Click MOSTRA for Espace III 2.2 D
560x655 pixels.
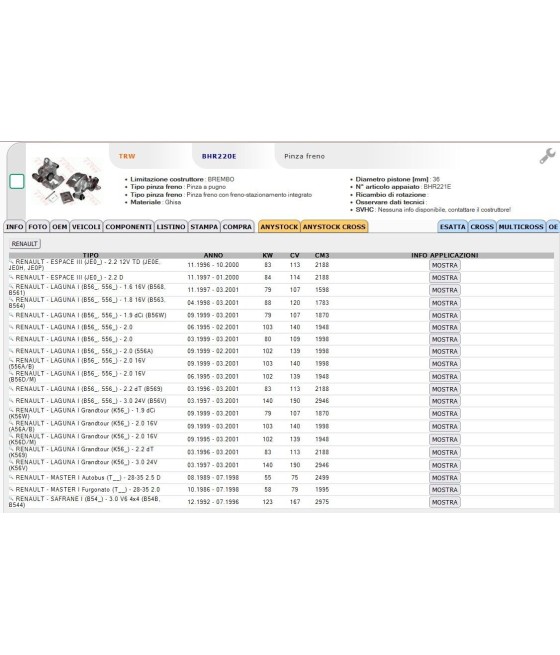[x=445, y=278]
